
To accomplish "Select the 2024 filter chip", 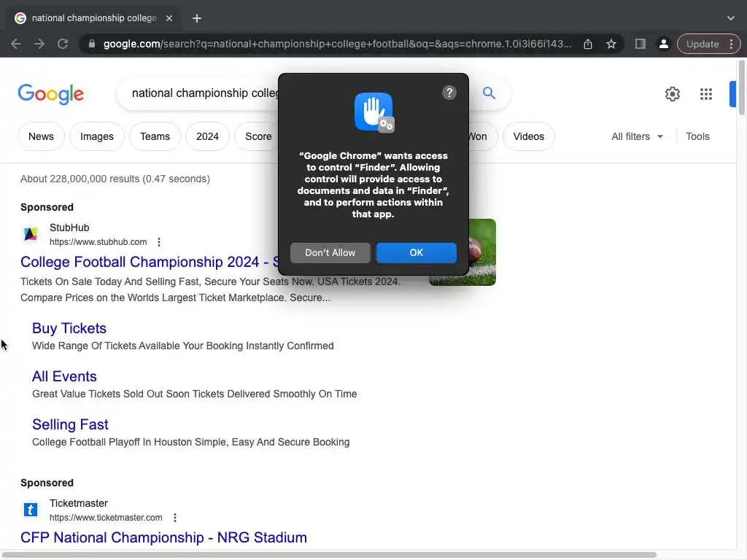I will (x=208, y=136).
